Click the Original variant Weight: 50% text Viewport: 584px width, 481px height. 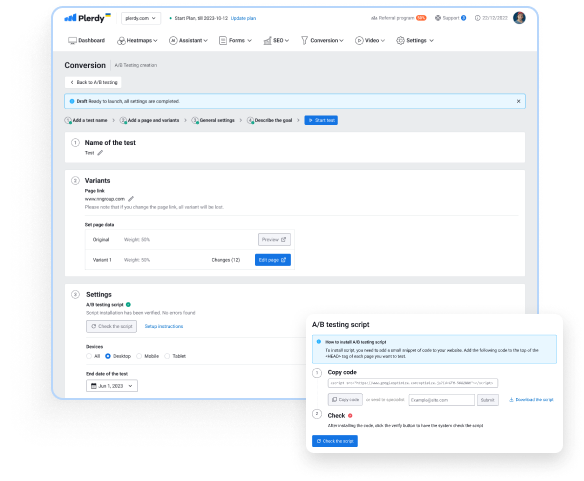click(x=137, y=240)
